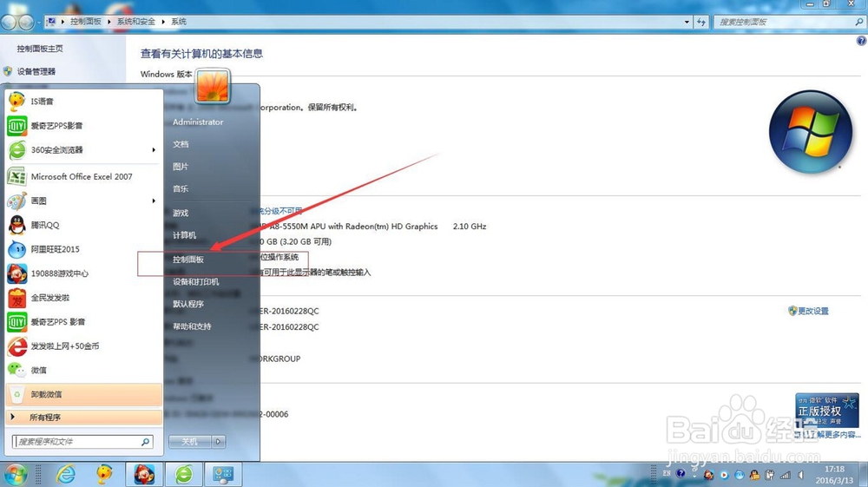This screenshot has height=487, width=868.
Task: Expand 所有程序 all programs list
Action: pos(83,418)
